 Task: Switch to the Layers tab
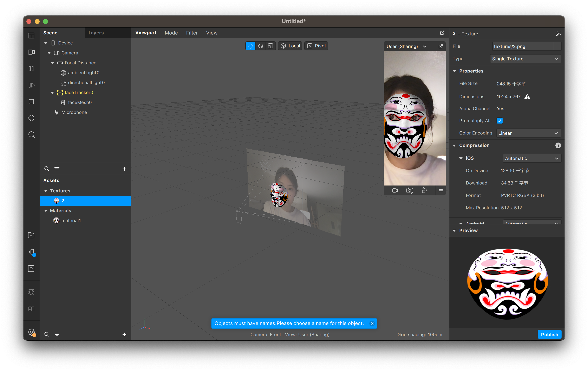coord(96,33)
